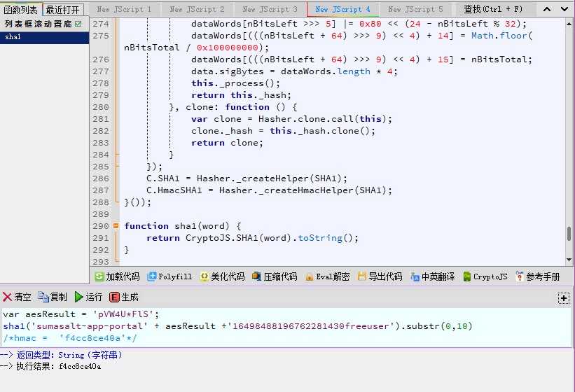Switch to New JScript 5 tab
This screenshot has width=575, height=392.
coord(416,10)
